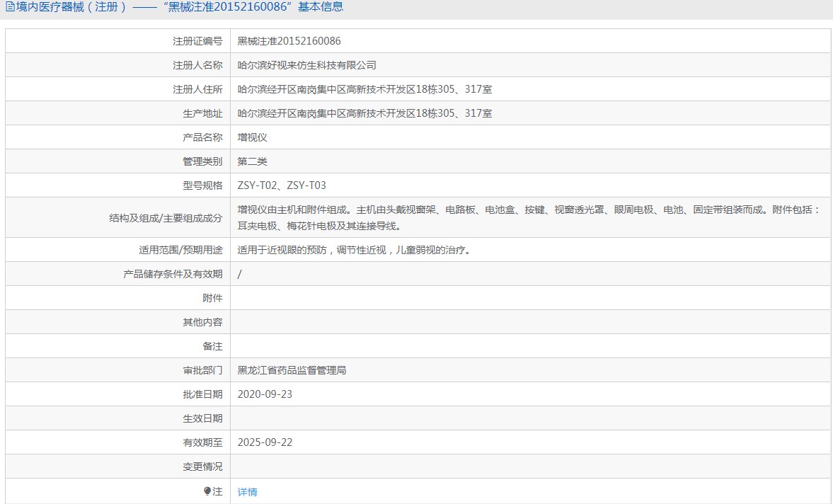Click the 型号规格 label
The width and height of the screenshot is (833, 504).
coord(202,185)
